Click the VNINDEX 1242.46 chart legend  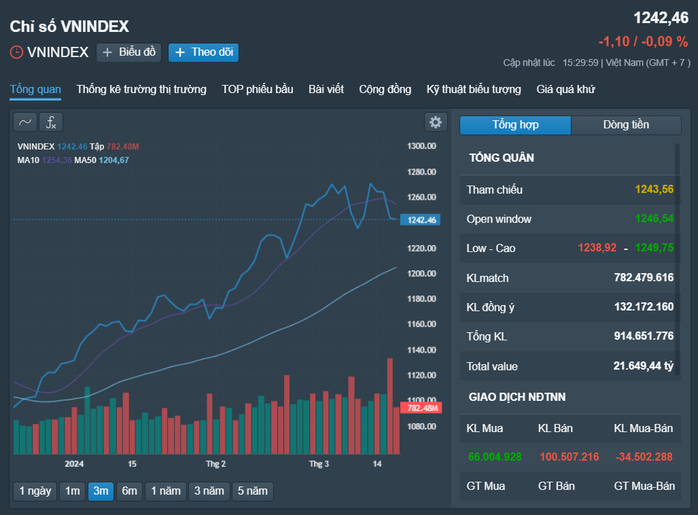[x=52, y=146]
